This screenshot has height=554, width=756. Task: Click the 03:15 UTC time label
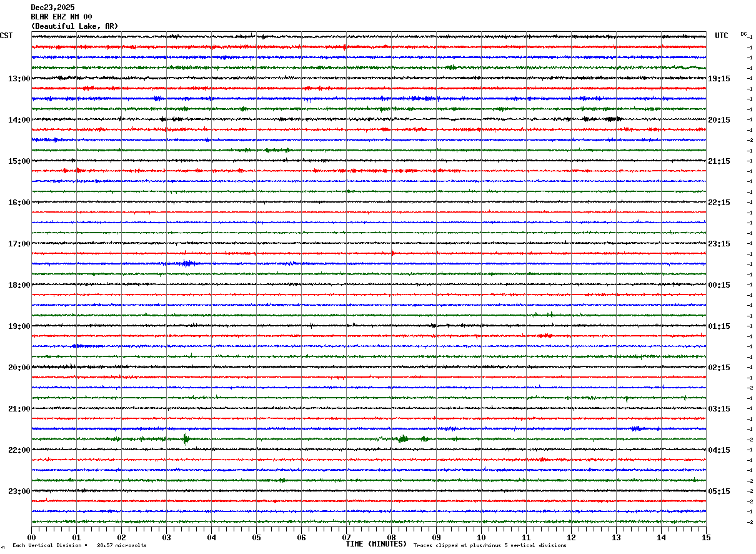(719, 409)
